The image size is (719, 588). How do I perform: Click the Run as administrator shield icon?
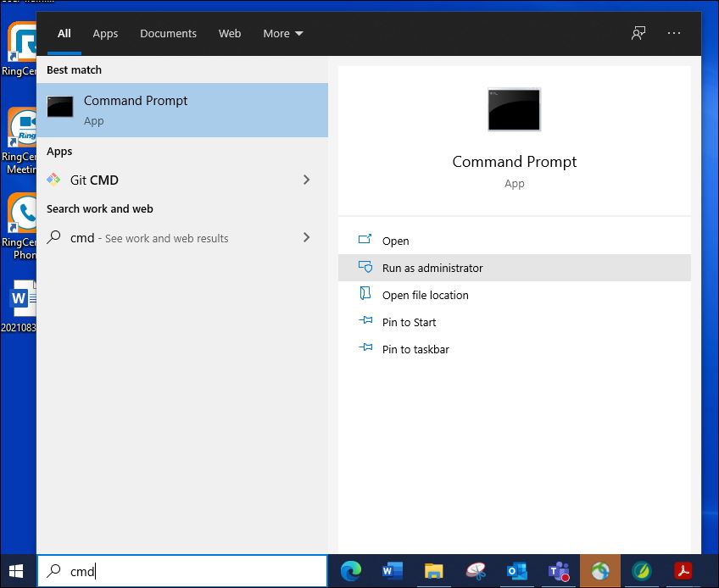pyautogui.click(x=365, y=266)
